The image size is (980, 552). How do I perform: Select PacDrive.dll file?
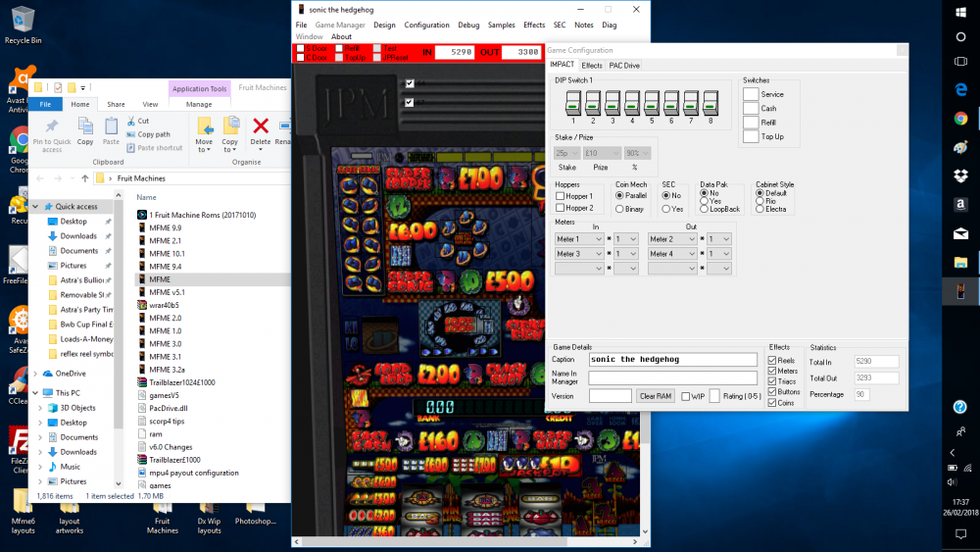point(169,408)
